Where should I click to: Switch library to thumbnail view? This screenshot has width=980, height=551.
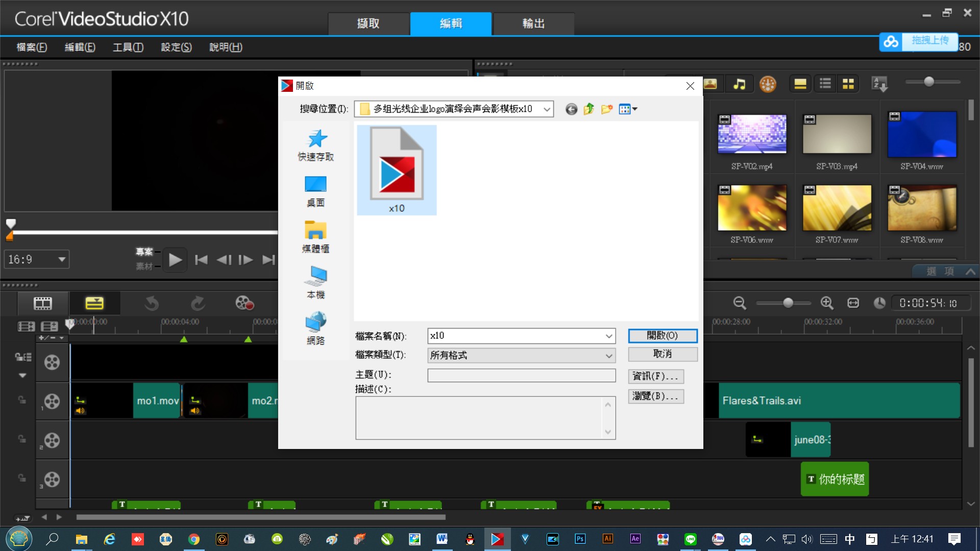pyautogui.click(x=848, y=84)
